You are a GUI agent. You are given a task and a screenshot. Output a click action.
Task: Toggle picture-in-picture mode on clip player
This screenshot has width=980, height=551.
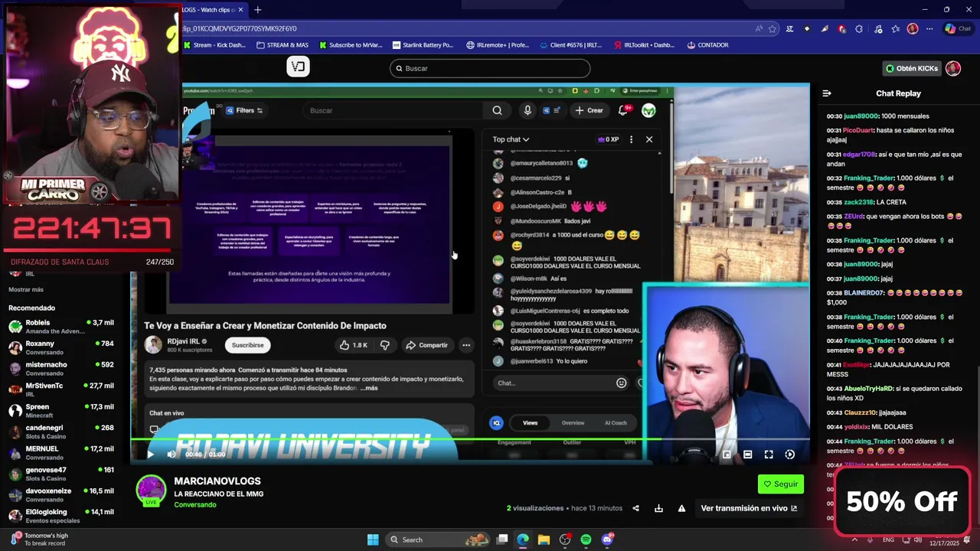[727, 455]
